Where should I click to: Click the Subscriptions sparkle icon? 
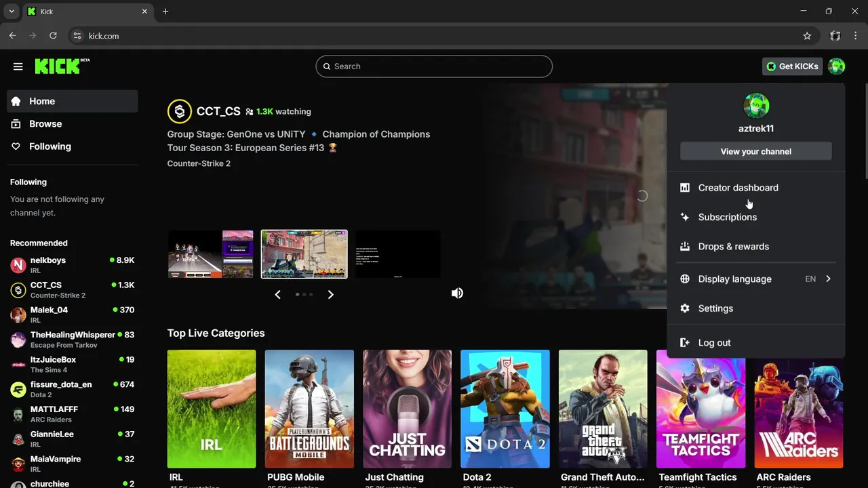tap(685, 217)
